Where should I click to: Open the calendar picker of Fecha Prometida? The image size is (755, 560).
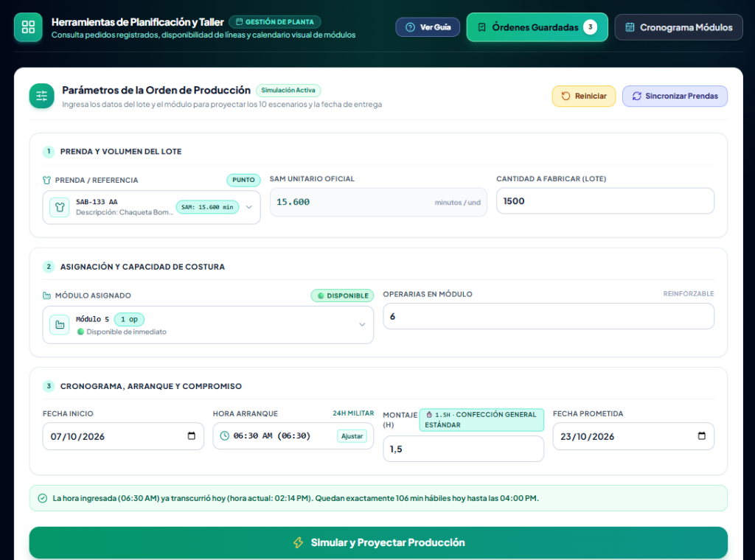pos(702,436)
